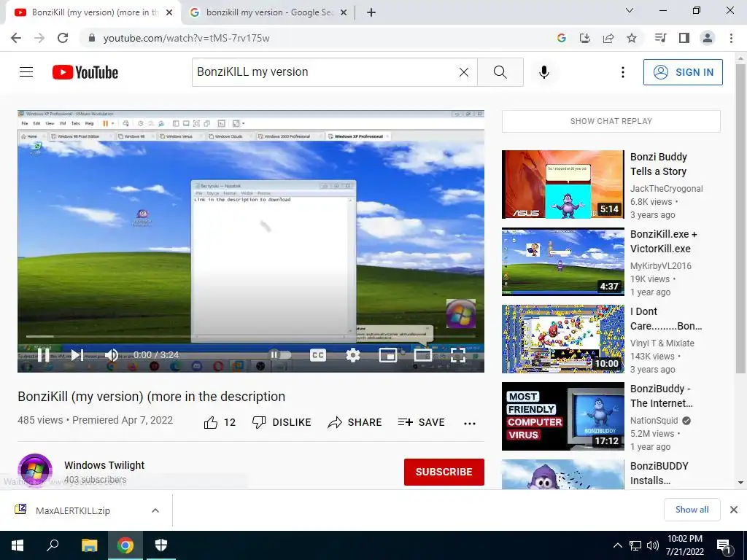Open Chrome side panel

(684, 38)
